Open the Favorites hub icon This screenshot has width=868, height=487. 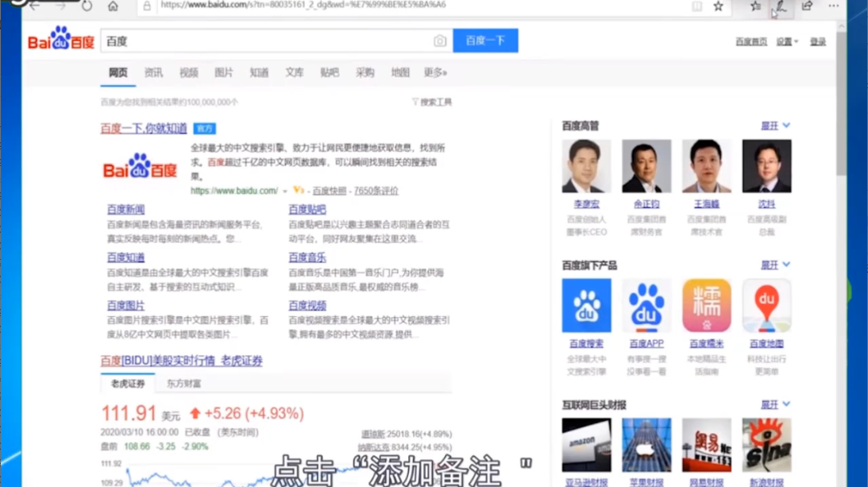coord(755,6)
